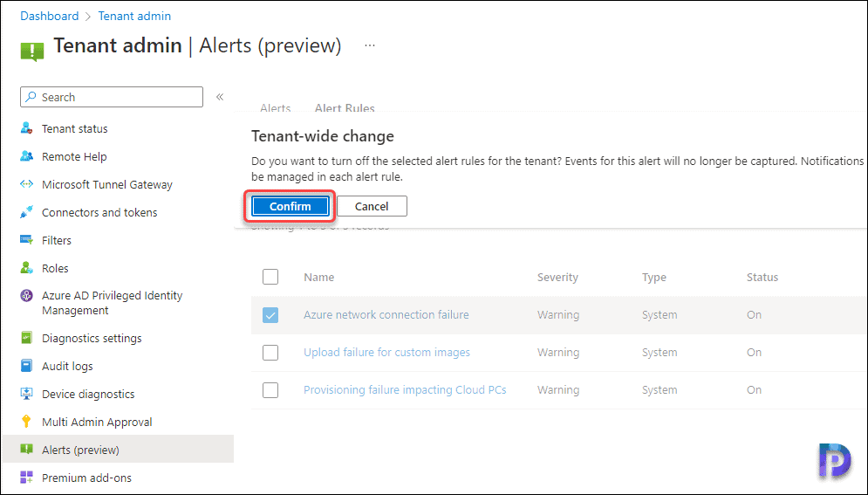Open Microsoft Tunnel Gateway menu item
Viewport: 868px width, 495px height.
107,184
